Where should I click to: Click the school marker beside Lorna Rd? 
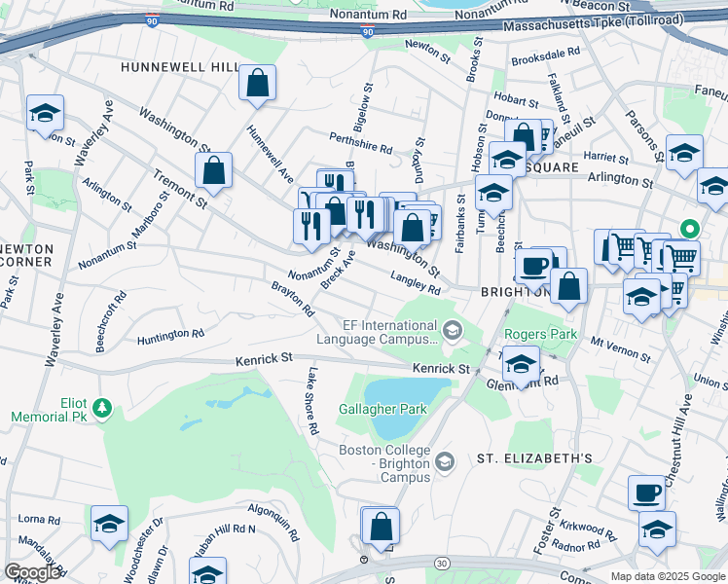click(110, 524)
